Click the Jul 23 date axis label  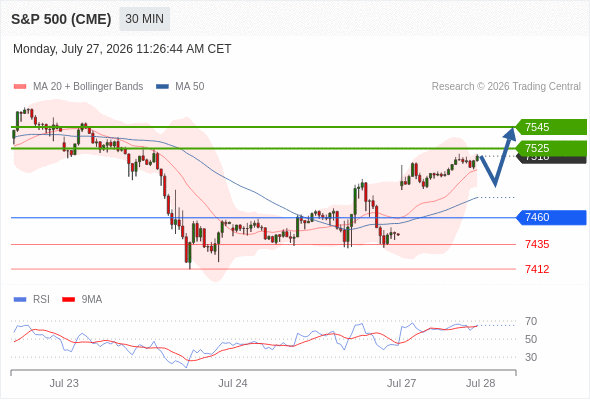click(64, 383)
